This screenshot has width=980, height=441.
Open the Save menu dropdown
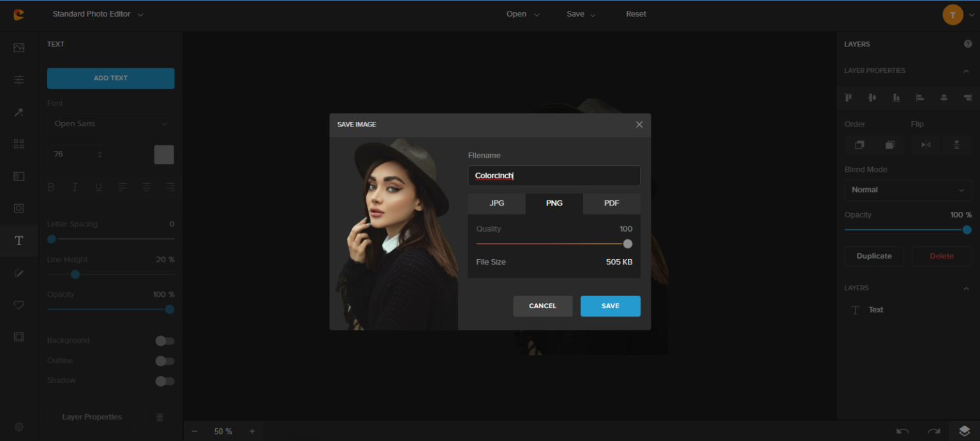pyautogui.click(x=581, y=14)
